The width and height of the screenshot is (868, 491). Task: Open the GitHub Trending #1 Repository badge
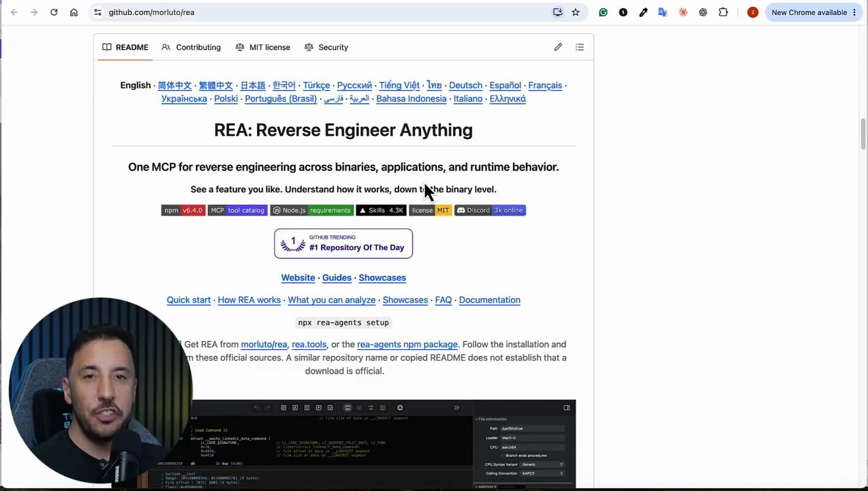pyautogui.click(x=343, y=243)
